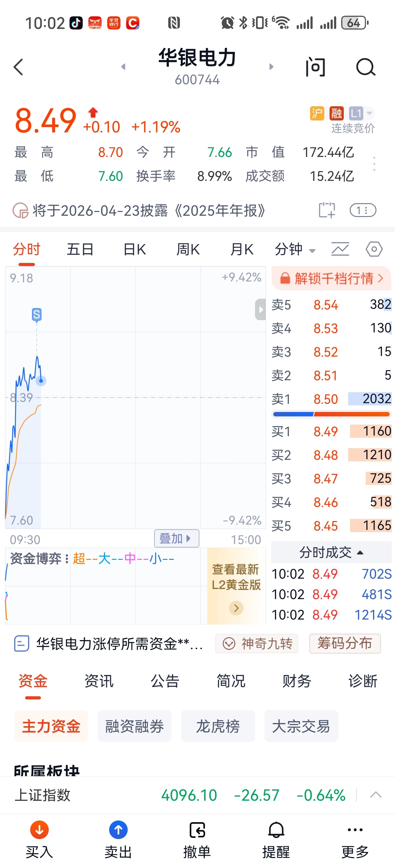Collapse order book with gray arrow handle
The width and height of the screenshot is (395, 868).
click(x=260, y=309)
